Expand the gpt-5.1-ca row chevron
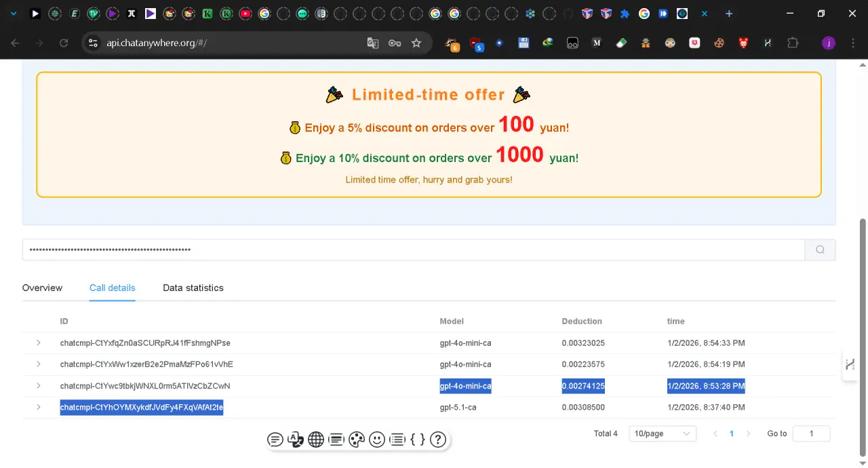This screenshot has height=468, width=868. tap(39, 407)
